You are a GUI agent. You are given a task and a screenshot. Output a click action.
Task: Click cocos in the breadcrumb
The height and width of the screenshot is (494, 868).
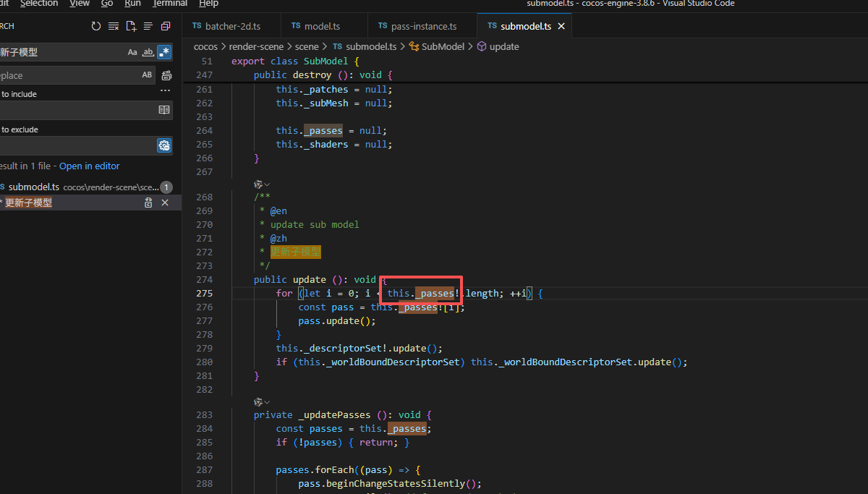click(205, 46)
